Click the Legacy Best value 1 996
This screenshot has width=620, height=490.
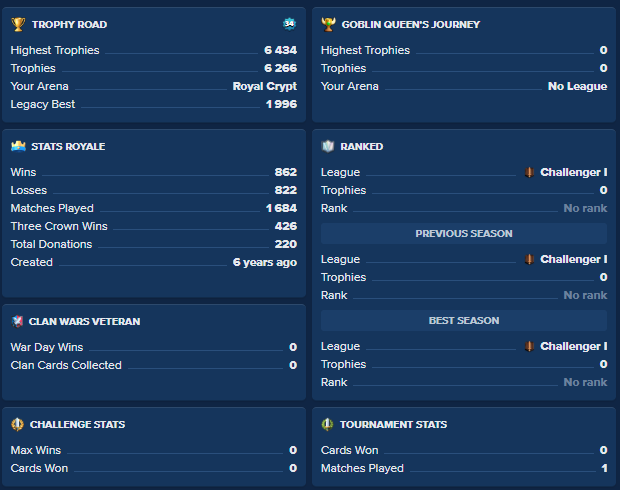pos(281,104)
